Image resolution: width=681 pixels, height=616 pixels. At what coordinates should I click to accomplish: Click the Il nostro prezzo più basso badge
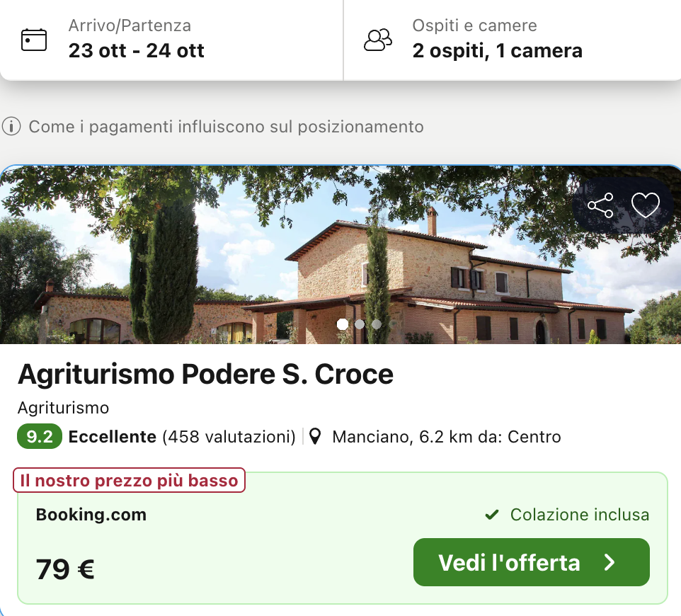129,481
